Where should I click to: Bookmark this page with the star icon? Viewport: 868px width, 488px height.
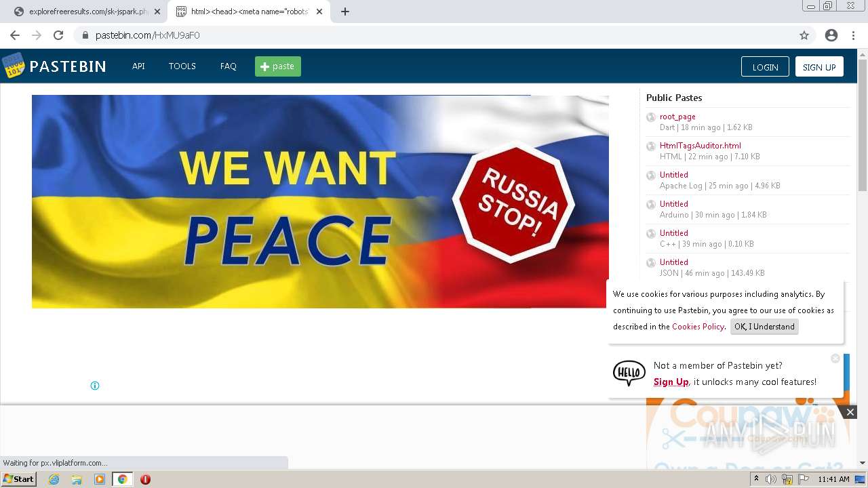click(x=804, y=35)
